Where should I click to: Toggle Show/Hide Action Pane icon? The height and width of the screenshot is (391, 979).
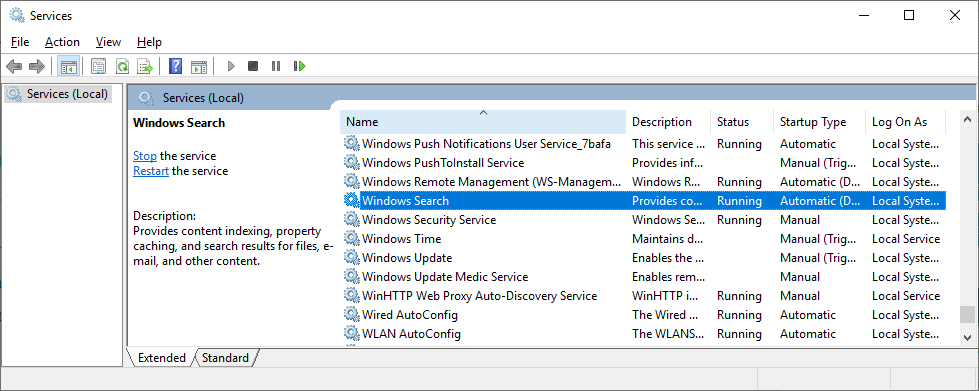(199, 66)
